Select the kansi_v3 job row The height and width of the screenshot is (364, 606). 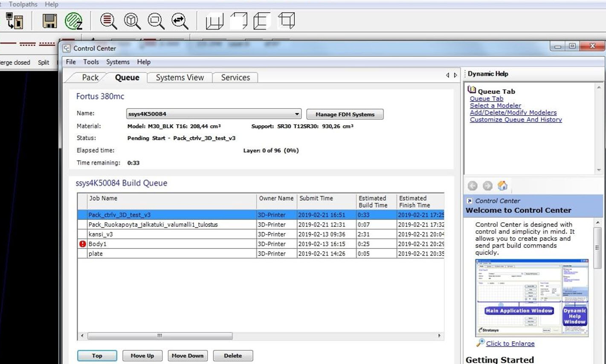tap(261, 234)
